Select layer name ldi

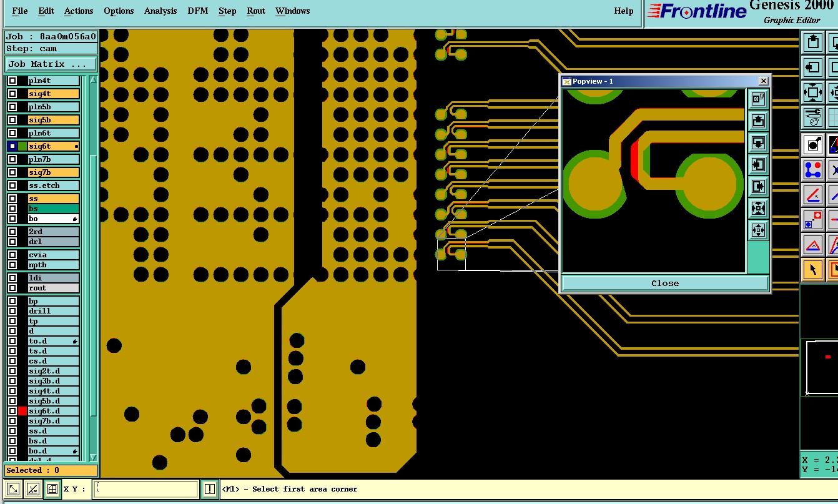pos(54,278)
